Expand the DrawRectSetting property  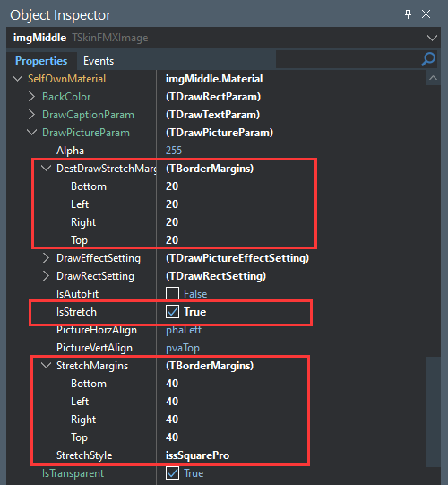pyautogui.click(x=46, y=276)
